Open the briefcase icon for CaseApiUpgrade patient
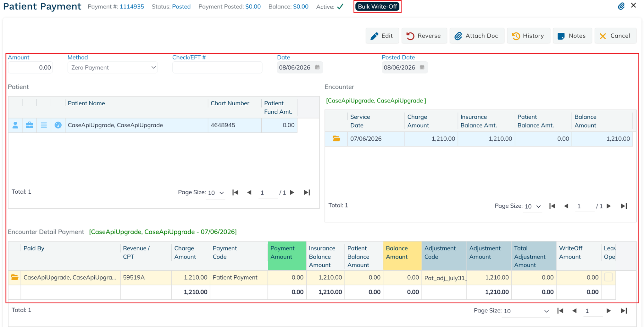Viewport: 644px width, 327px height. 30,125
